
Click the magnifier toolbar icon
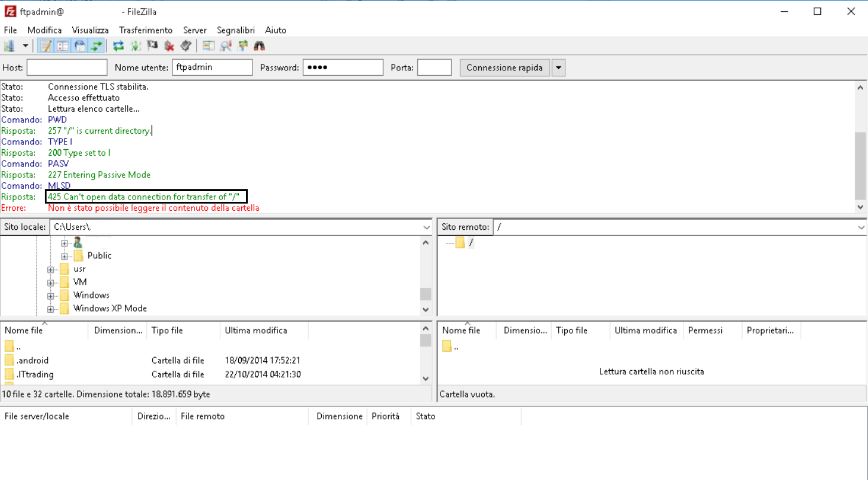pos(226,46)
